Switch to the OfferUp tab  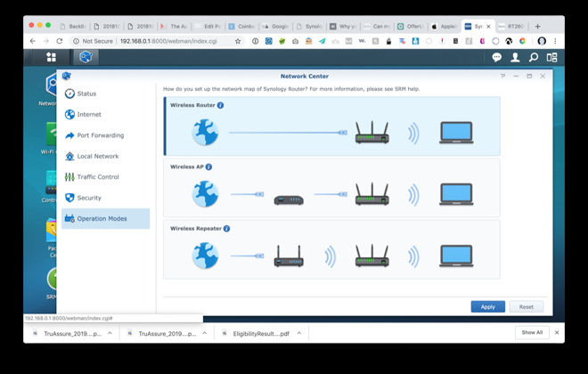411,26
